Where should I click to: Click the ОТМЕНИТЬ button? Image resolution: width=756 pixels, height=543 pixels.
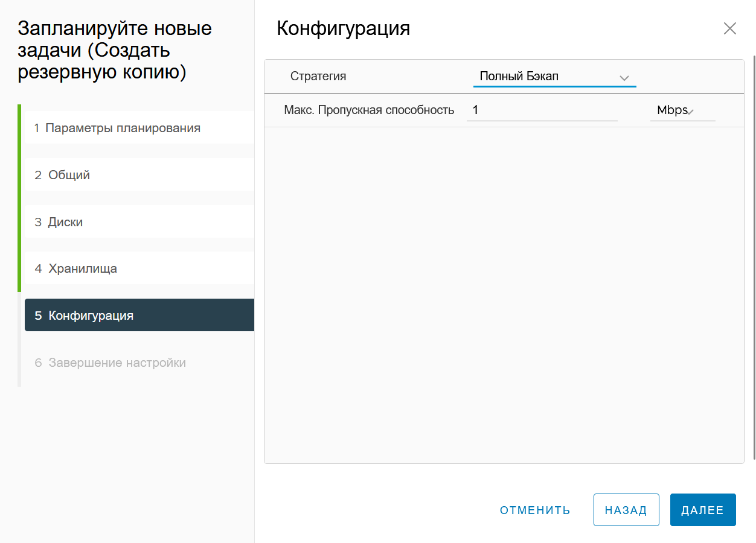pyautogui.click(x=535, y=510)
